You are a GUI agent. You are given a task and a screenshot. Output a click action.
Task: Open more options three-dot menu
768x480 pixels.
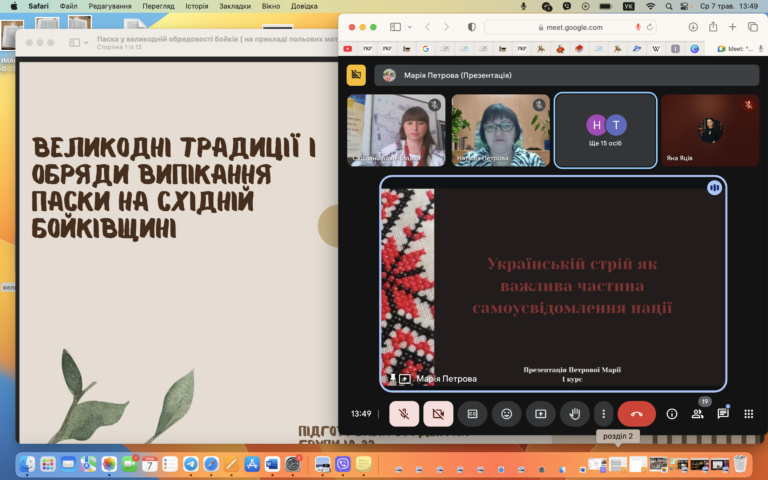[x=603, y=414]
